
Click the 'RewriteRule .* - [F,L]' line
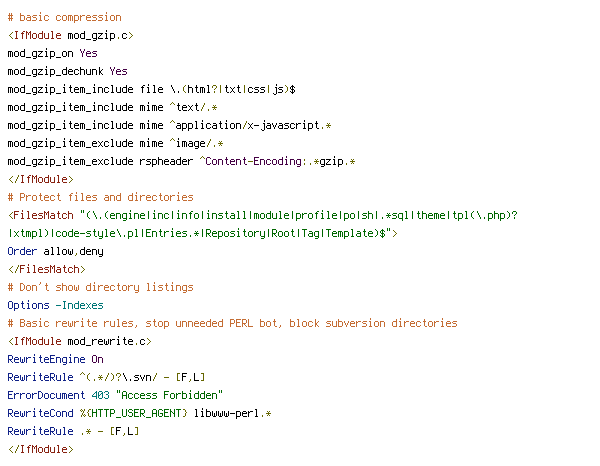(73, 431)
